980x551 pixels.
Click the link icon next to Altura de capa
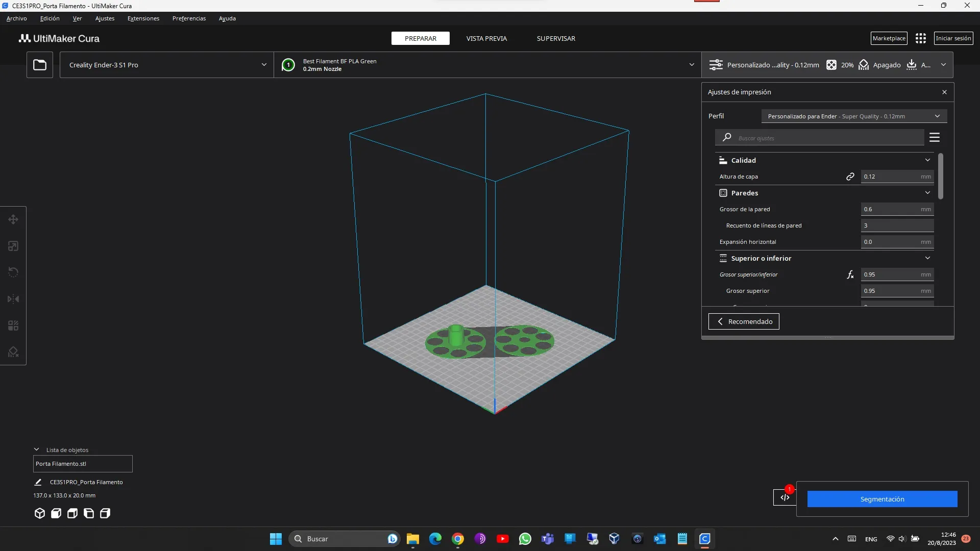(x=850, y=177)
